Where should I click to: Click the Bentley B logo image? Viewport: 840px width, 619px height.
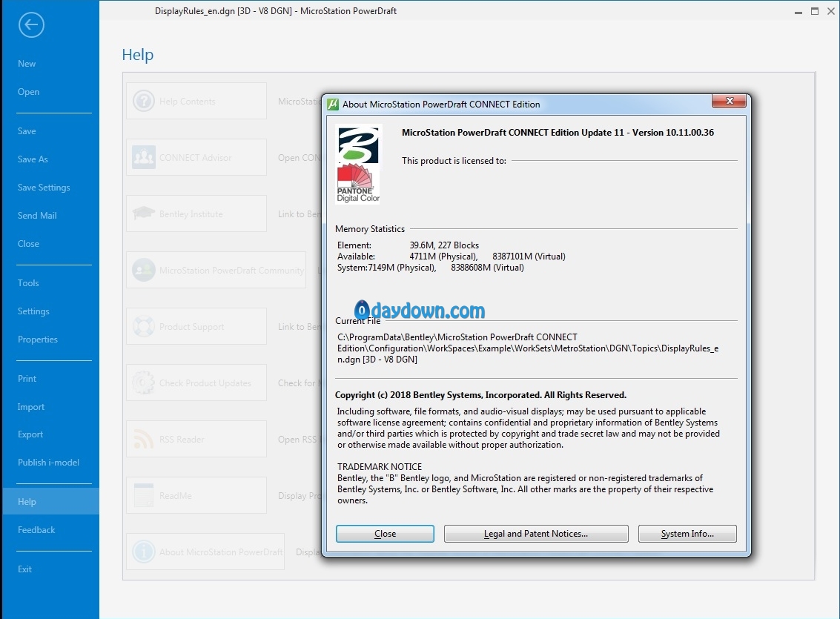coord(358,145)
